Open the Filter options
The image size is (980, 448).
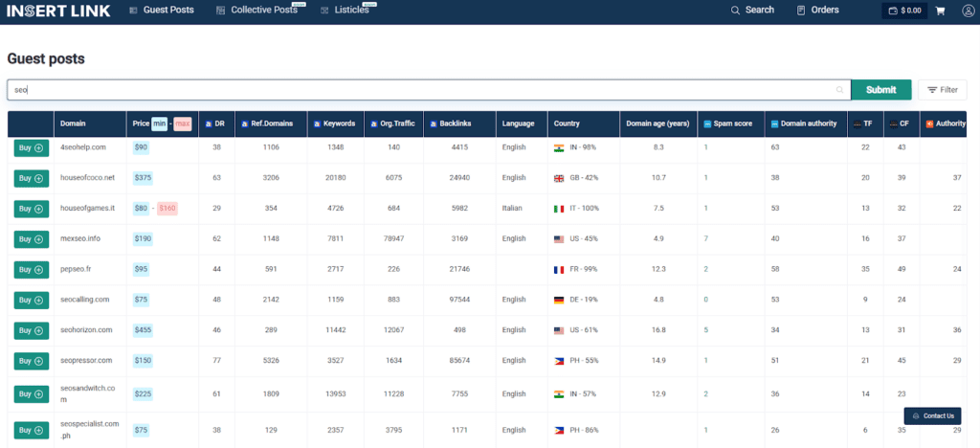[943, 90]
